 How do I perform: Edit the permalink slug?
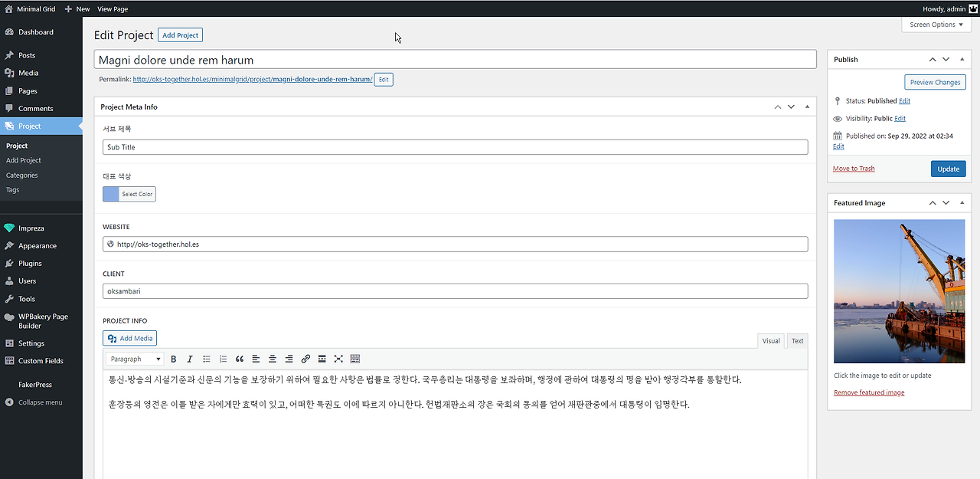(x=384, y=79)
